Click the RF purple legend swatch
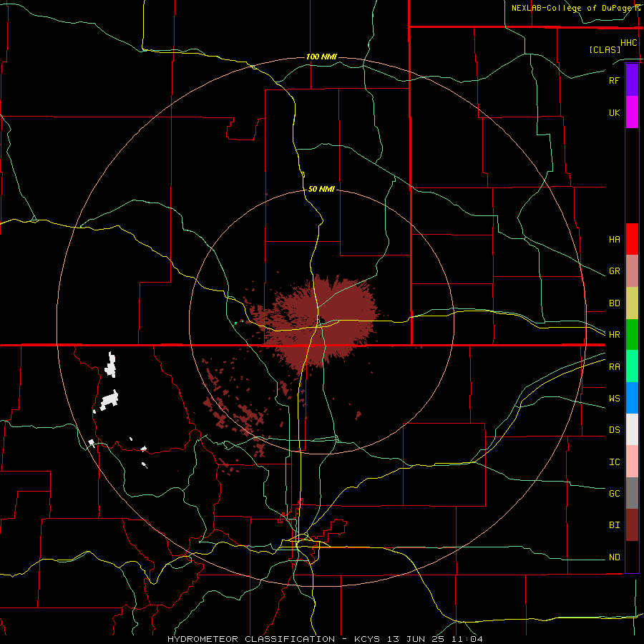This screenshot has height=644, width=644. tap(632, 80)
